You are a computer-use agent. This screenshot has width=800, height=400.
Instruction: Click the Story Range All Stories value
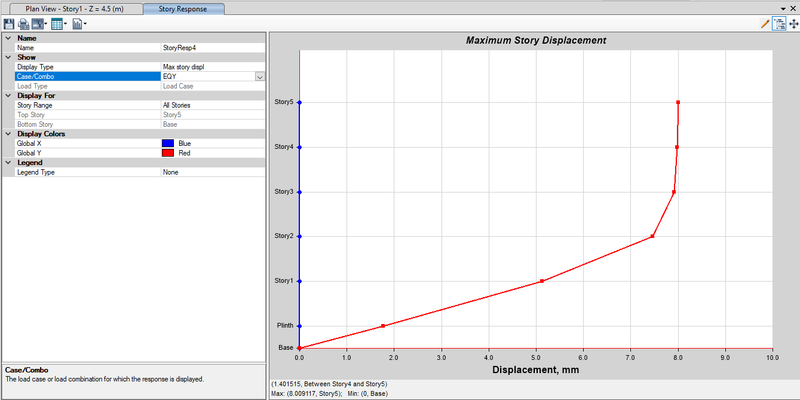pyautogui.click(x=212, y=105)
